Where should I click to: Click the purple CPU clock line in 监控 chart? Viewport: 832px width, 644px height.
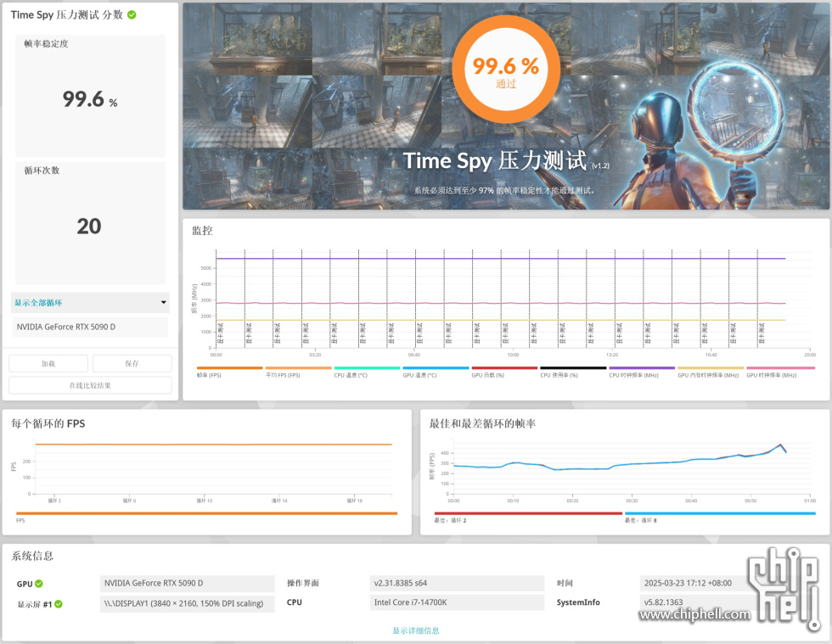click(x=500, y=258)
